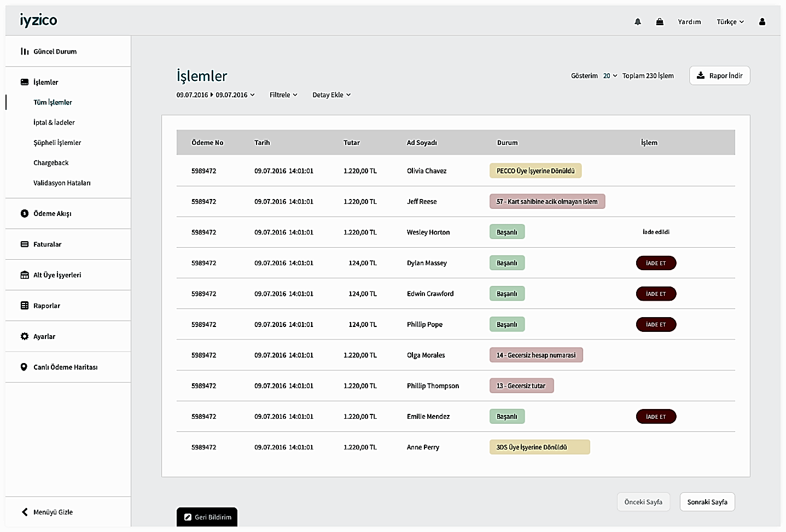Click İADE ET for Edwin Crawford
The image size is (786, 532).
656,294
